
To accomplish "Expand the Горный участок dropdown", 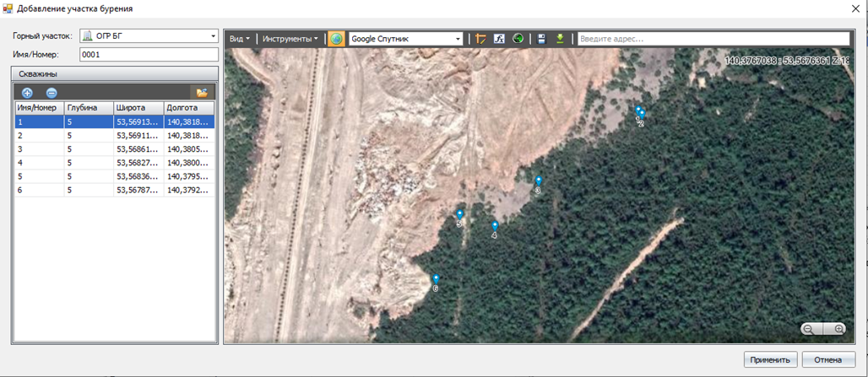I will (x=214, y=36).
